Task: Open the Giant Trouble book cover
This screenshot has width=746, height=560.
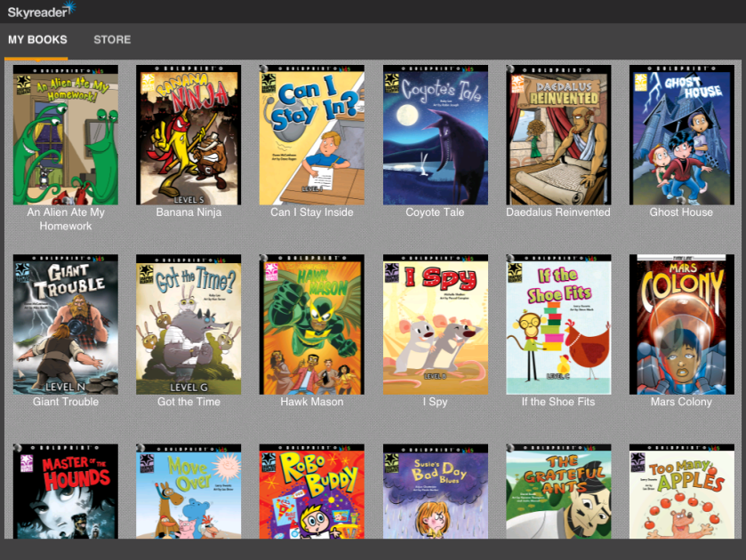Action: [x=66, y=324]
